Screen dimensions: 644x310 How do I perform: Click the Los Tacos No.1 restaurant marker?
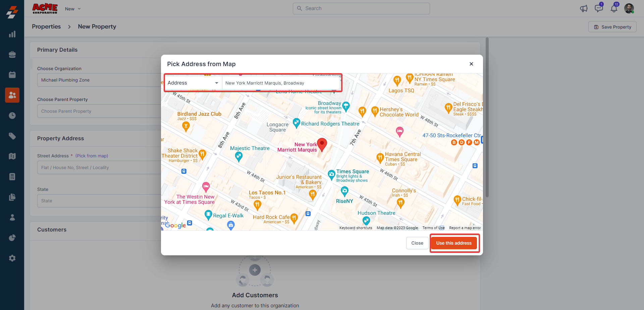tap(257, 204)
